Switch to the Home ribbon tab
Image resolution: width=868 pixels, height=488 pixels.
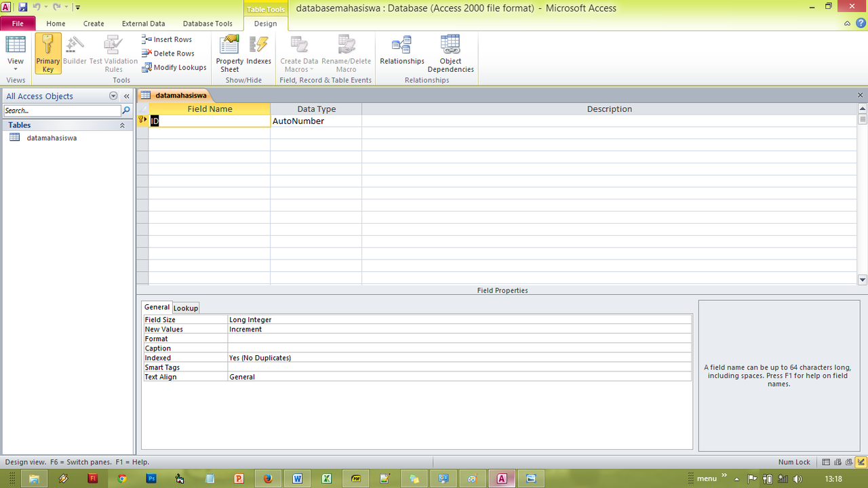56,24
